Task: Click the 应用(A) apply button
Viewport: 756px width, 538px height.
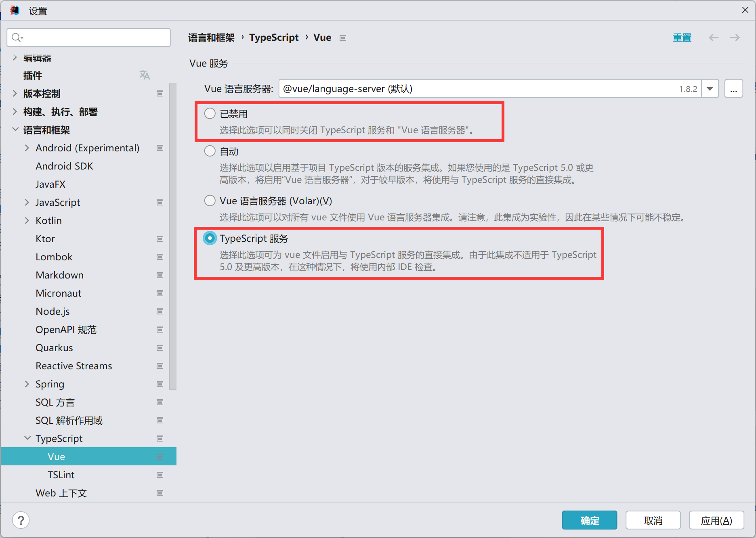Action: [716, 520]
